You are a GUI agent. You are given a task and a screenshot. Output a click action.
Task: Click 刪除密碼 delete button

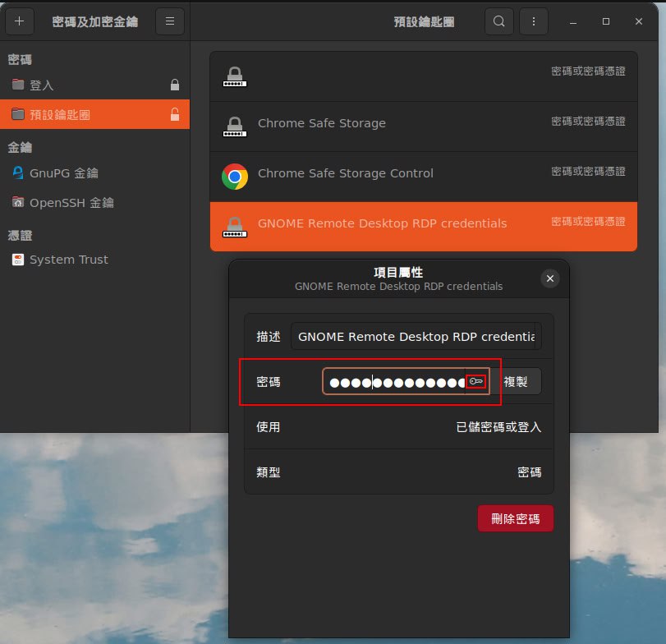click(x=516, y=518)
